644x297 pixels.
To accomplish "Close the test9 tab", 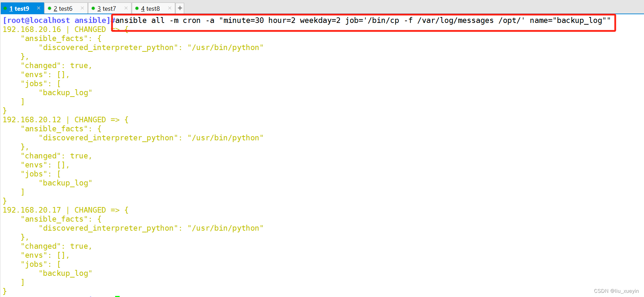I will click(x=38, y=8).
